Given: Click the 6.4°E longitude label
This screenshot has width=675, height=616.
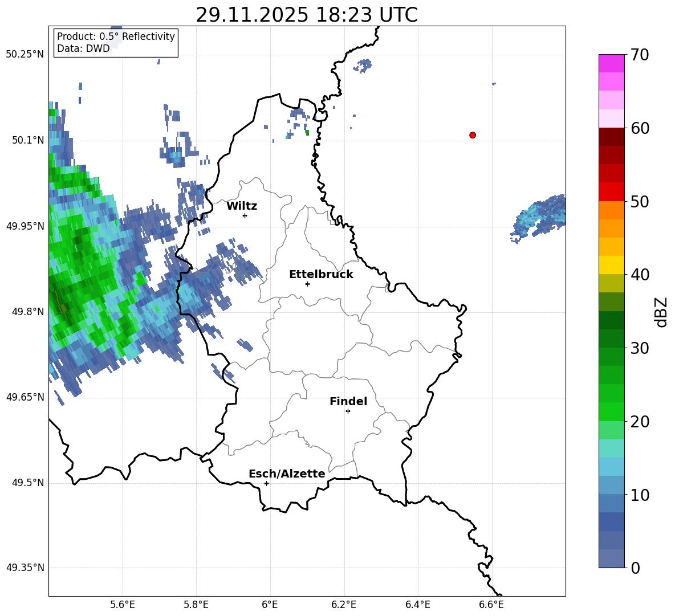Looking at the screenshot, I should 417,605.
